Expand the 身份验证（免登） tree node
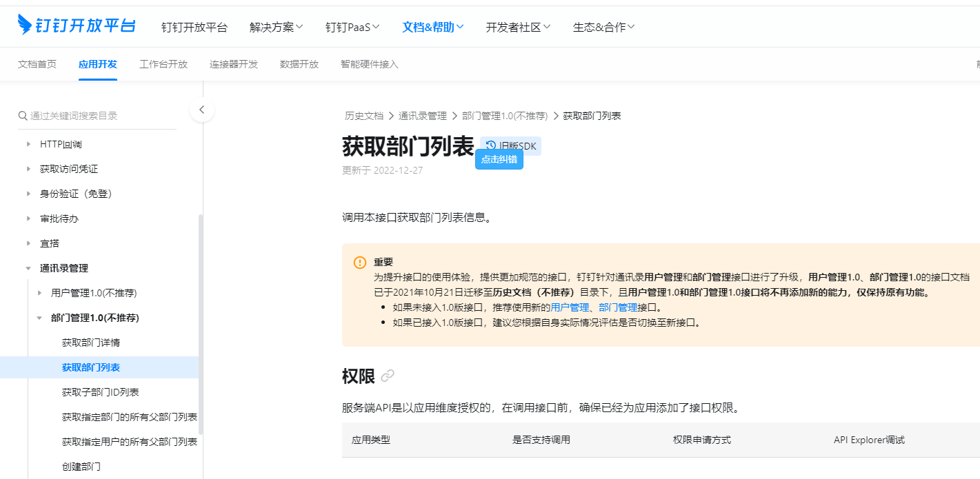 pyautogui.click(x=28, y=194)
